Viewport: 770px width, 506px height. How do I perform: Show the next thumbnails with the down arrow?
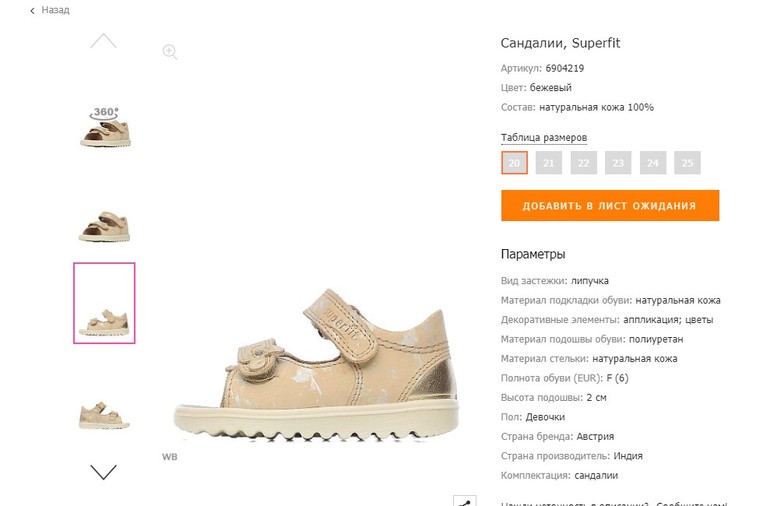(104, 472)
